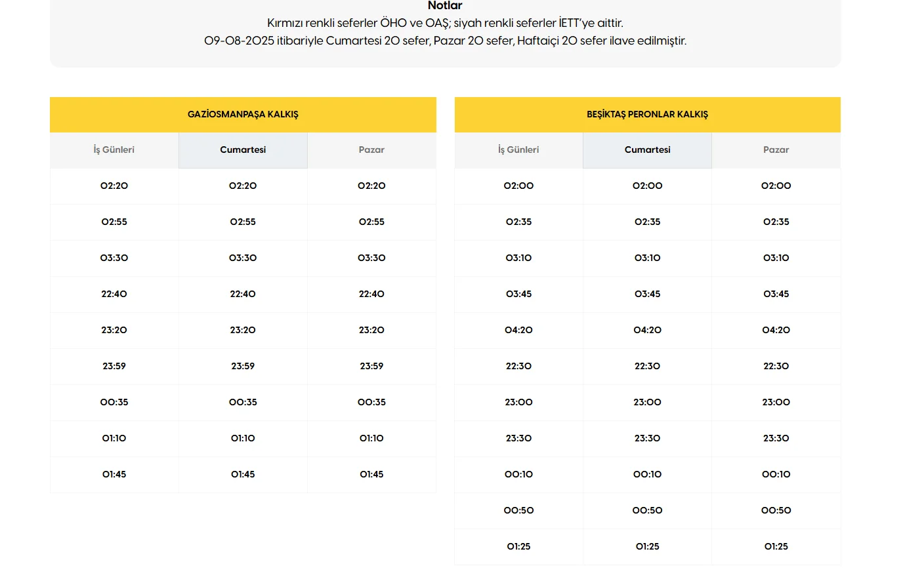The height and width of the screenshot is (585, 924).
Task: Switch to Pazar tab under Gaziosmanpaşa Kalkış
Action: point(371,150)
